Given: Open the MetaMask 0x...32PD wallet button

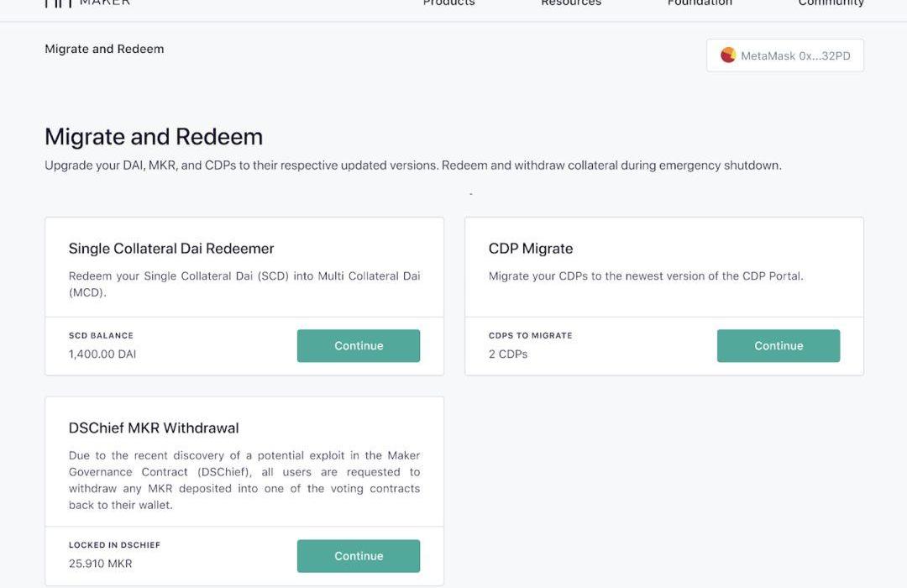Looking at the screenshot, I should point(785,55).
